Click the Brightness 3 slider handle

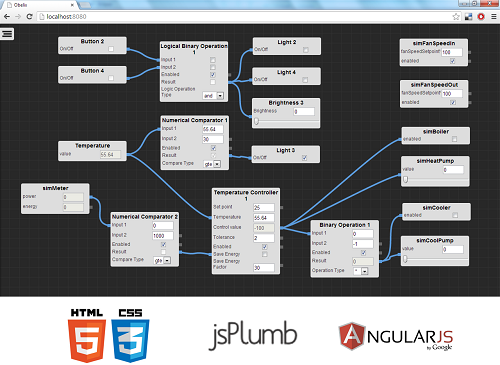click(x=256, y=121)
